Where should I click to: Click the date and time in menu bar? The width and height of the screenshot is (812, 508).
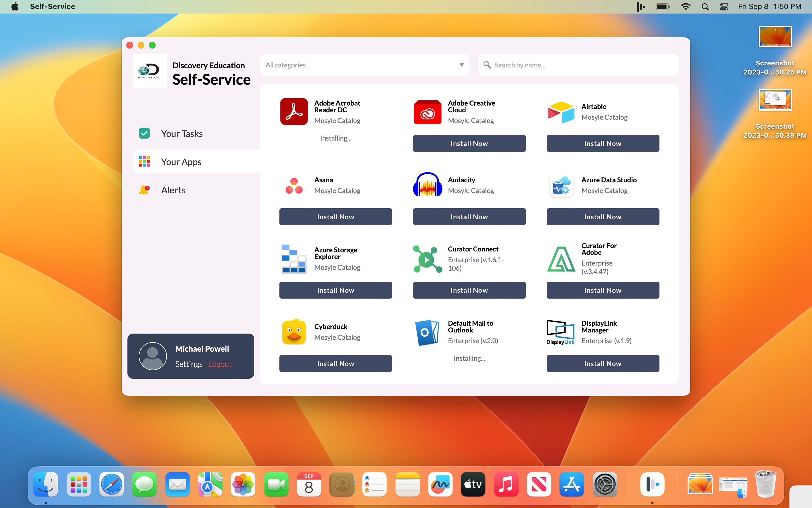coord(769,6)
